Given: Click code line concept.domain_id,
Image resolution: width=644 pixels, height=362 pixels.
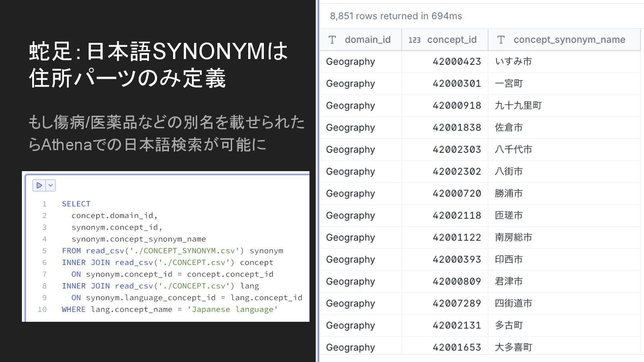Looking at the screenshot, I should point(115,215).
